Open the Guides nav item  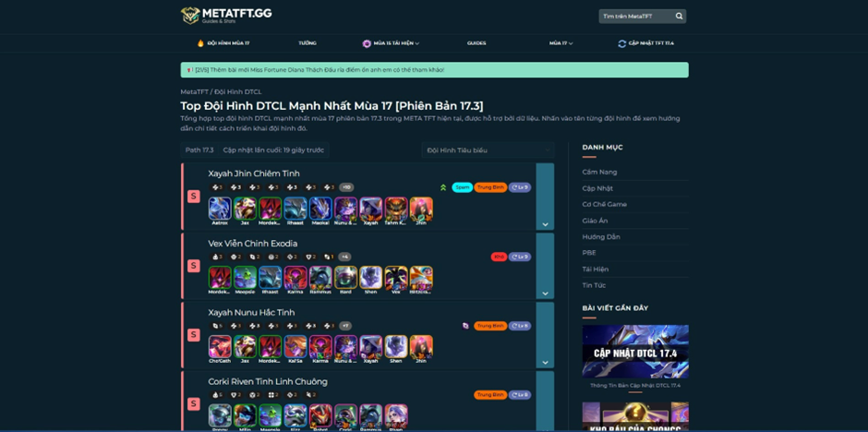(476, 43)
